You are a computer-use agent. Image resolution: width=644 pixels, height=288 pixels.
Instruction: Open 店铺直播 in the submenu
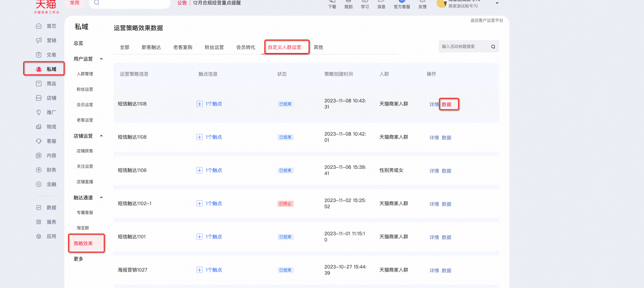click(85, 182)
